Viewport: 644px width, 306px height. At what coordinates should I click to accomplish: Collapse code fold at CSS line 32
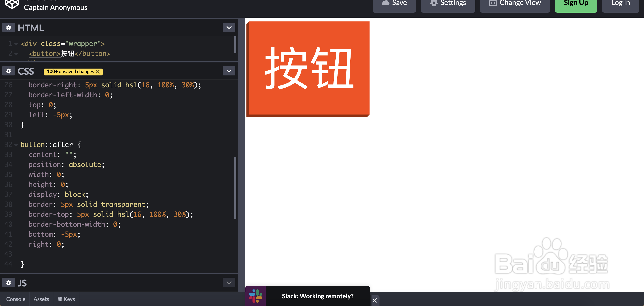coord(16,145)
